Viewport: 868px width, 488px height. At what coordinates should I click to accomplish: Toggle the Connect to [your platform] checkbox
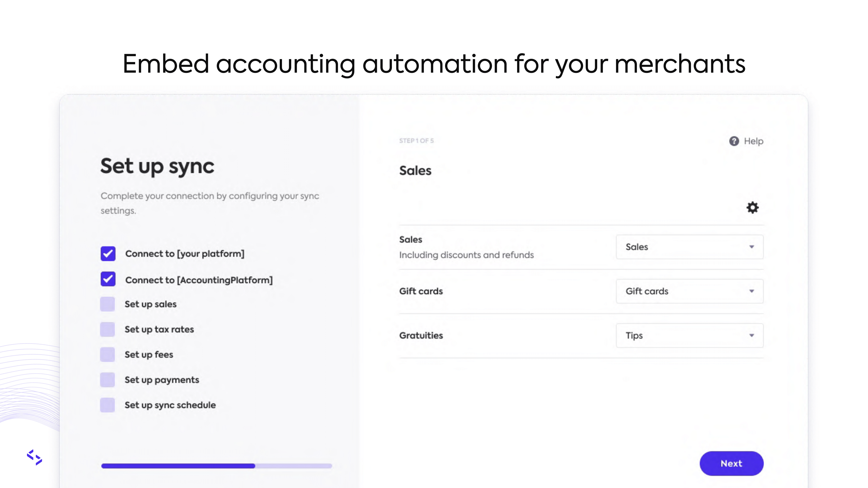108,254
